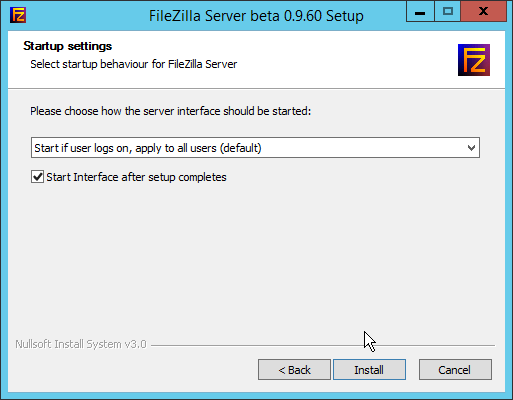
Task: Click the 'Start Interface after setup completes' label
Action: click(136, 177)
